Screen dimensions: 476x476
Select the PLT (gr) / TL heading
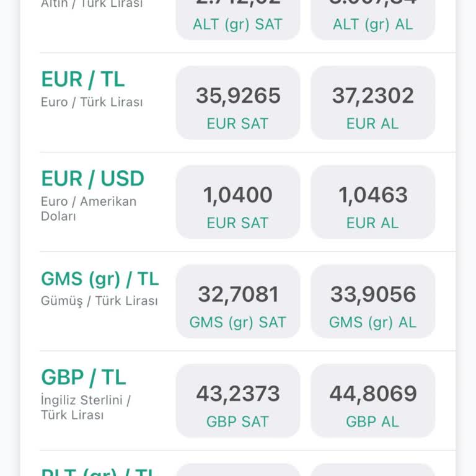click(x=100, y=472)
